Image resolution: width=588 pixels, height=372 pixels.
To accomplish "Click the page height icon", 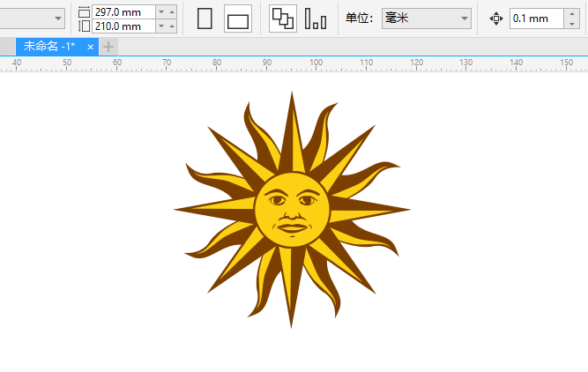I will point(84,26).
